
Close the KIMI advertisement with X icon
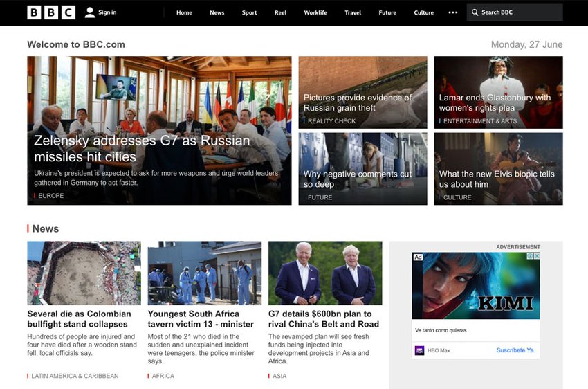537,256
